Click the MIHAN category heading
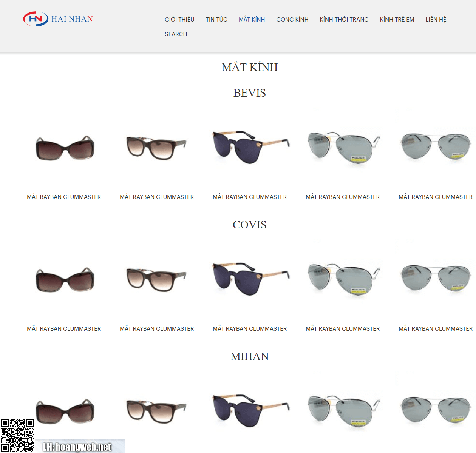The height and width of the screenshot is (453, 476). click(x=249, y=356)
